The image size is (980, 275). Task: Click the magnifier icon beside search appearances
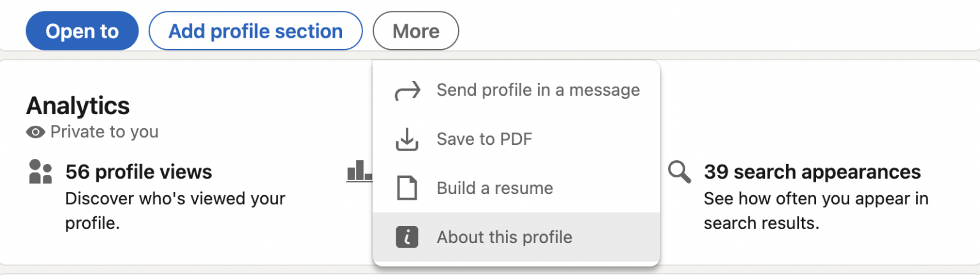click(x=679, y=172)
